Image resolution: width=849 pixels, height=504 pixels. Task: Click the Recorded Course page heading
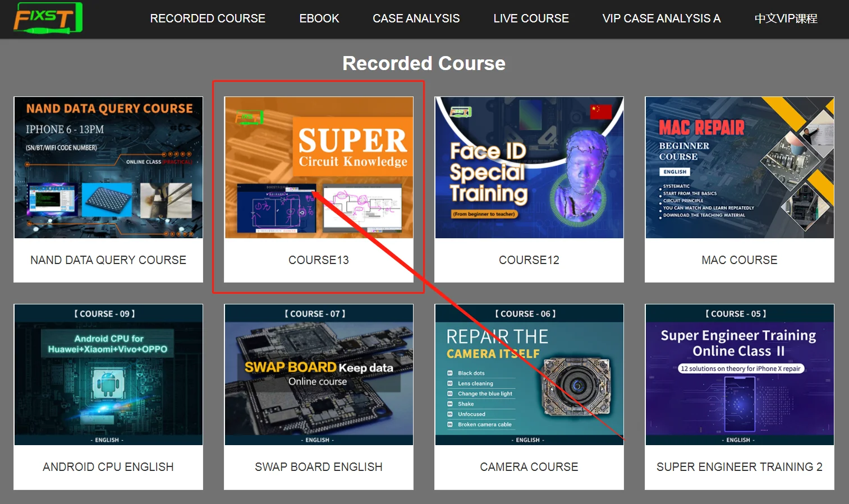coord(424,63)
